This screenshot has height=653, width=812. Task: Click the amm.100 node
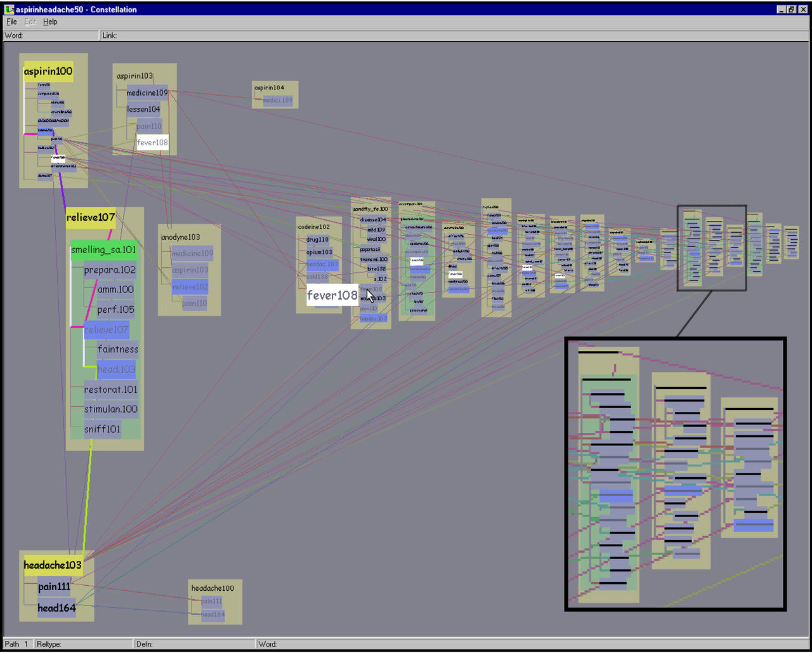pyautogui.click(x=115, y=289)
